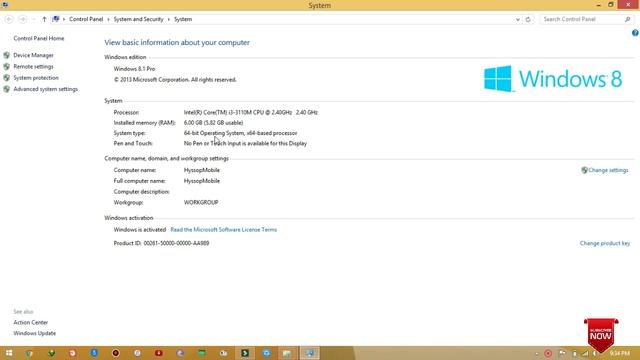The height and width of the screenshot is (360, 640).
Task: Click the shield icon beside Advanced system settings
Action: 7,89
